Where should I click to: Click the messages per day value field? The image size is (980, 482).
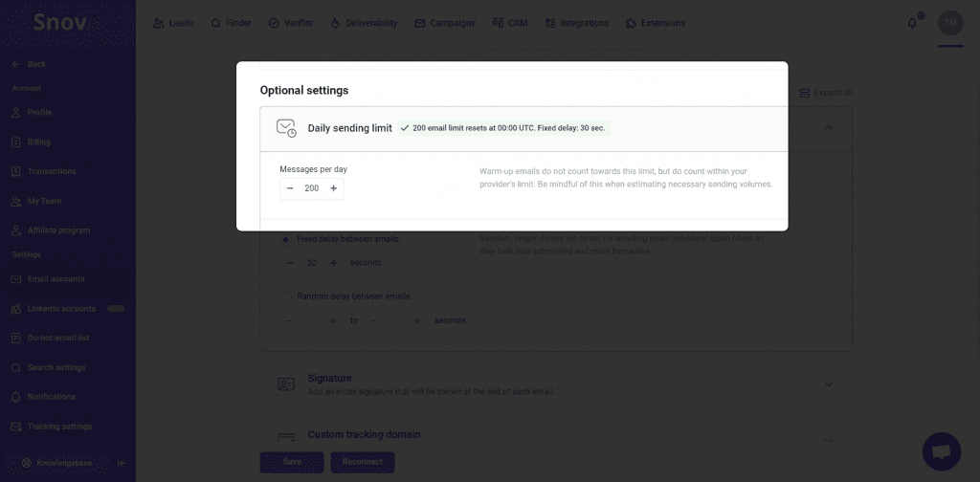(x=312, y=188)
